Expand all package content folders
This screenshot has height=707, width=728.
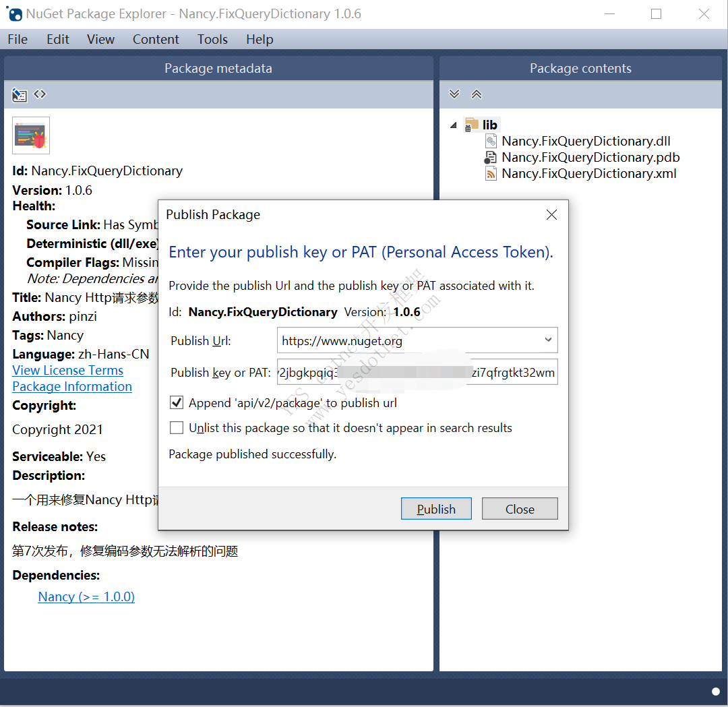click(x=454, y=94)
